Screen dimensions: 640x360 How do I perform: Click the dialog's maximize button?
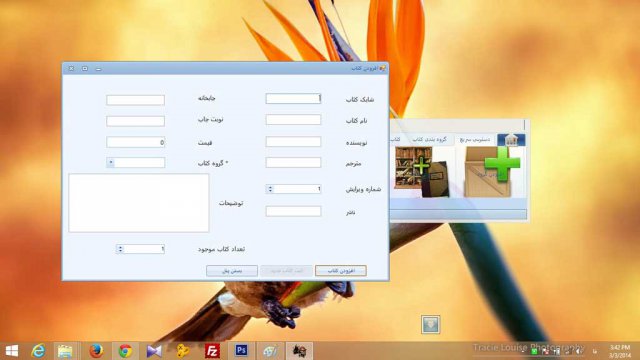pos(85,69)
